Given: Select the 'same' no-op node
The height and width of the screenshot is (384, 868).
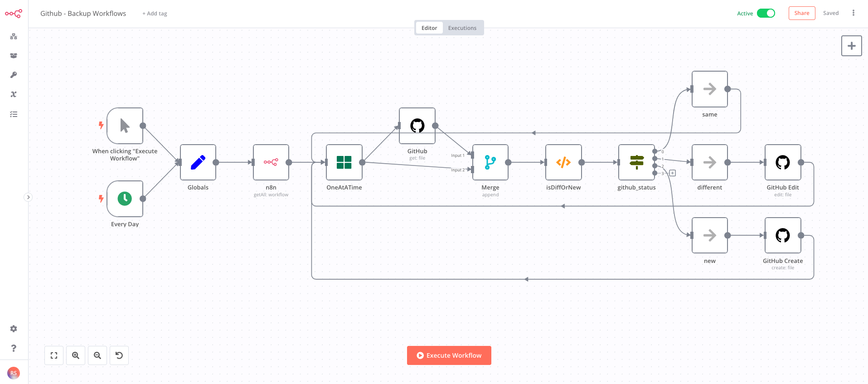Looking at the screenshot, I should click(710, 89).
